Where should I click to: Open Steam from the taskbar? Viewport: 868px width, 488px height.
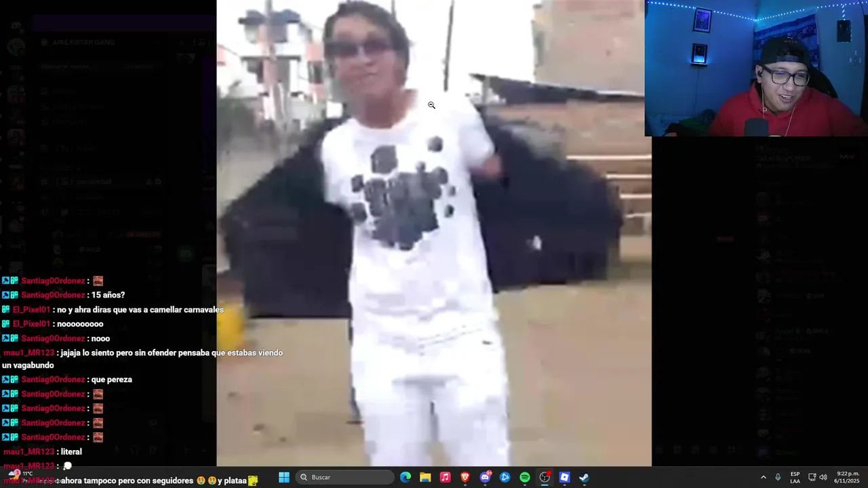tap(584, 477)
